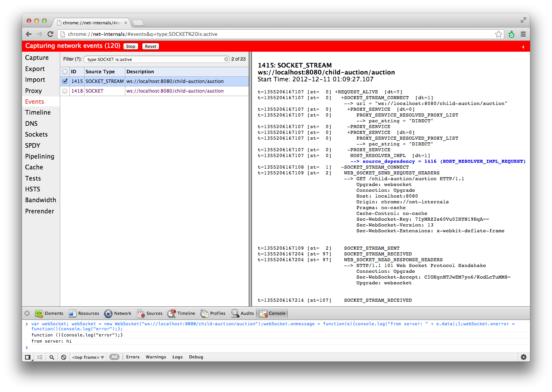Image resolution: width=552 pixels, height=392 pixels.
Task: Toggle the select-all checkbox in the table header
Action: coord(65,72)
